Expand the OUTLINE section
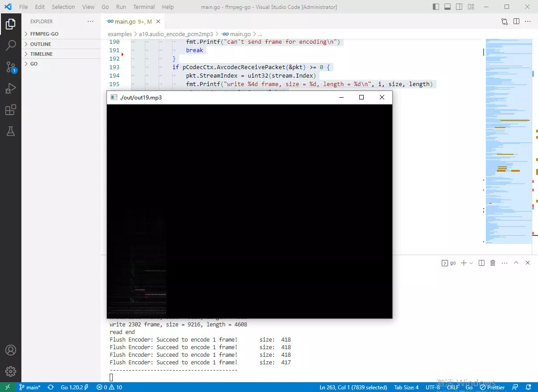 tap(61, 44)
